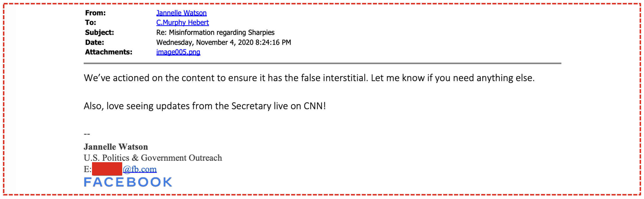The image size is (644, 199).
Task: Click the bold Jannelle Watson signature name
Action: point(116,147)
